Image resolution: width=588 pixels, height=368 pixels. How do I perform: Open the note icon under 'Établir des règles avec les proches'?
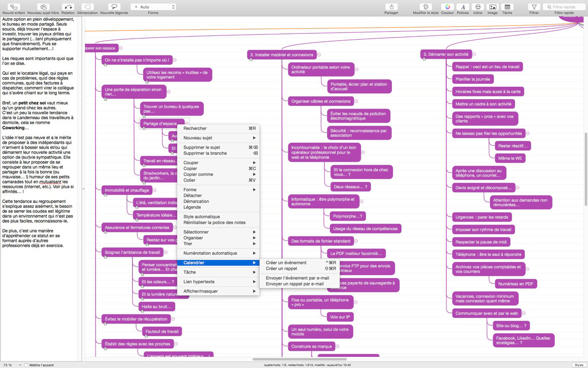[x=105, y=349]
